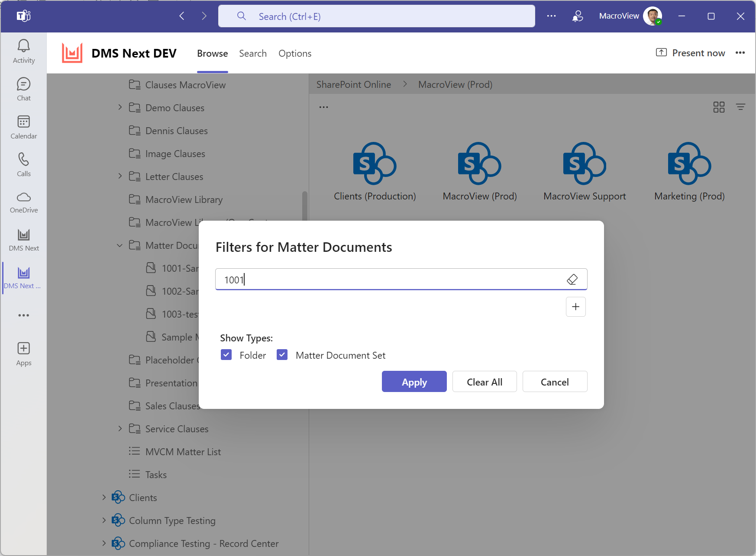Click MacroView (Prod) breadcrumb
The height and width of the screenshot is (556, 756).
tap(455, 84)
